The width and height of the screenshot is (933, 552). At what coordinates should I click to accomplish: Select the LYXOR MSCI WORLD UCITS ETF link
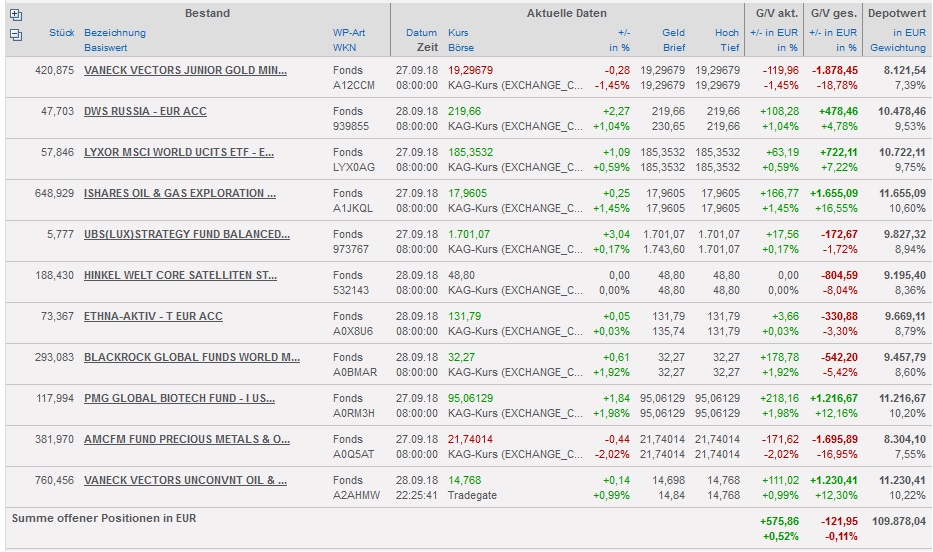pyautogui.click(x=179, y=152)
